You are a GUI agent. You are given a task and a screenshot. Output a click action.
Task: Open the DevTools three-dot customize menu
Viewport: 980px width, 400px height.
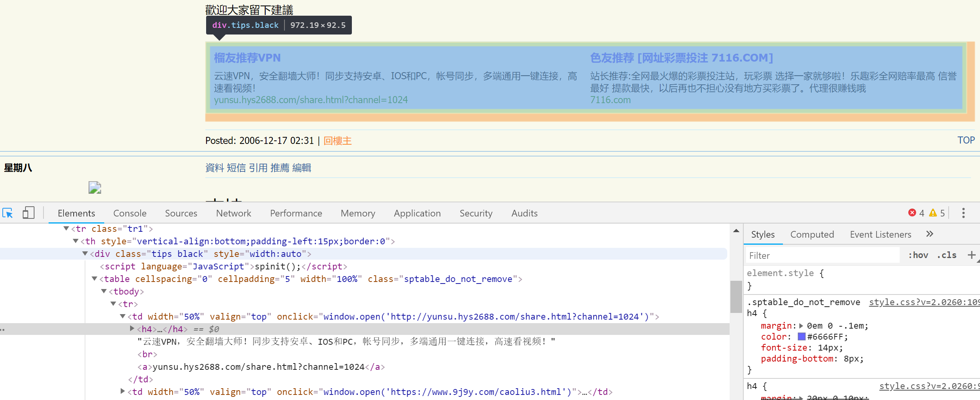tap(964, 213)
